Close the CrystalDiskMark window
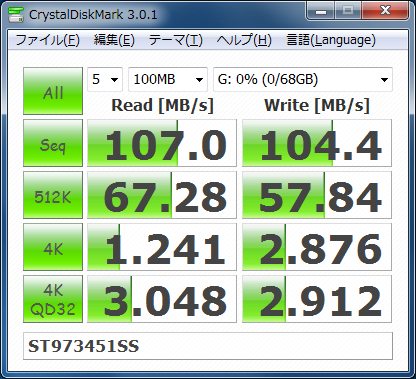Image resolution: width=416 pixels, height=379 pixels. (x=385, y=11)
